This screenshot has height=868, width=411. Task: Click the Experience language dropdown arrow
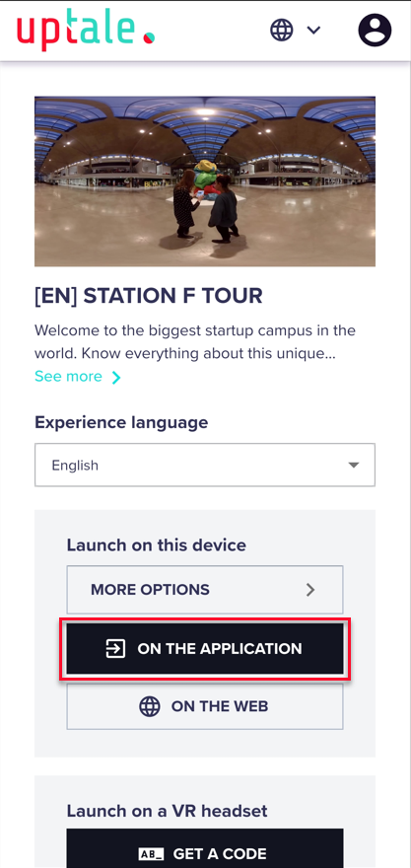354,465
